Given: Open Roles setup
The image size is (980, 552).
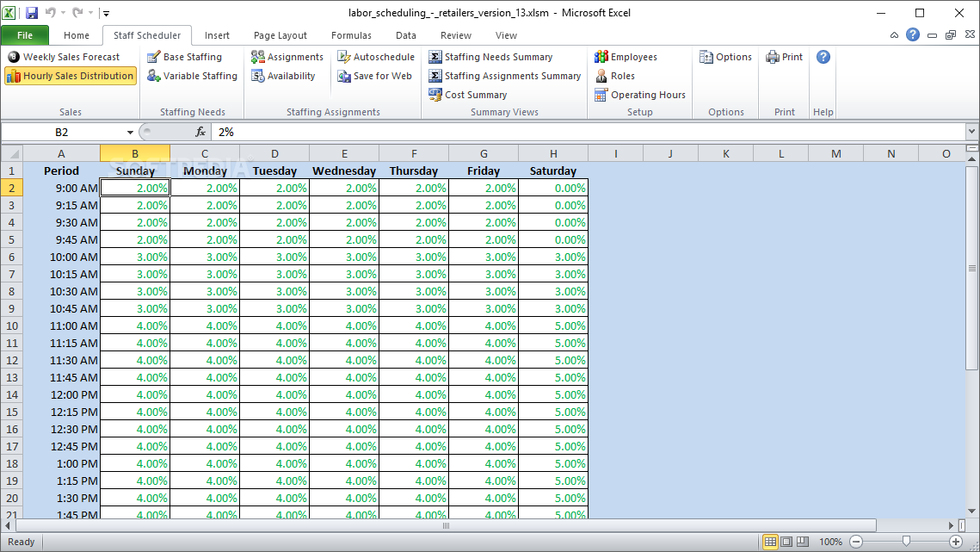Looking at the screenshot, I should point(614,76).
